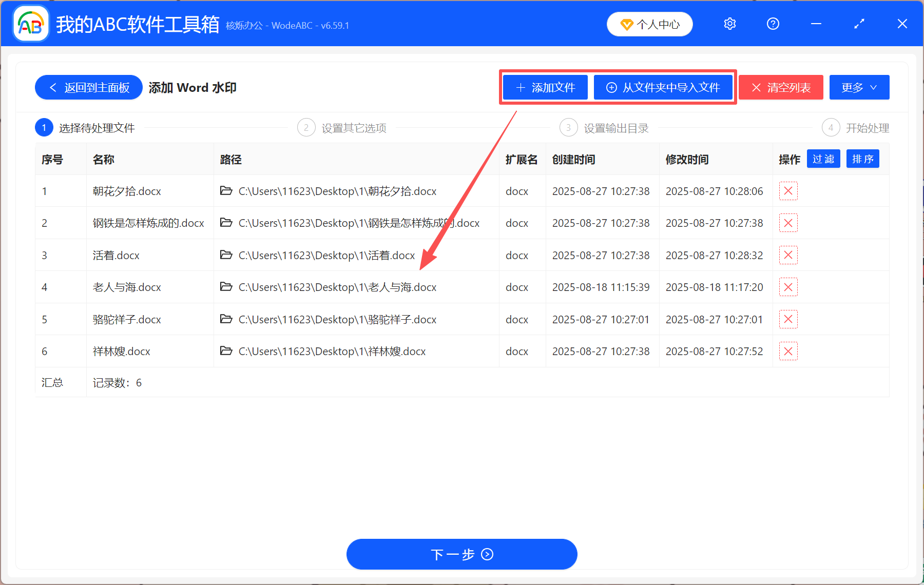The height and width of the screenshot is (585, 924).
Task: Click folder icon next to 骆驼祥子.docx path
Action: tap(226, 319)
